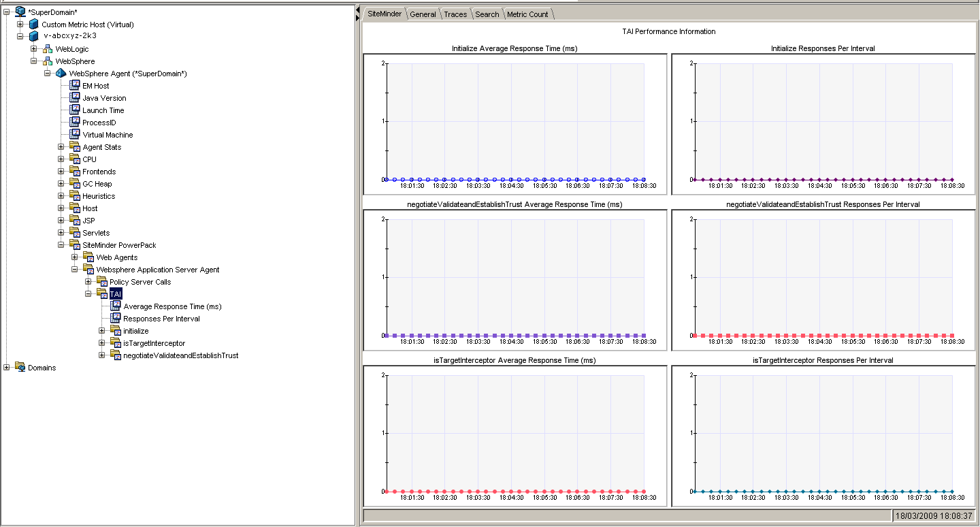Click the Java Version metric icon

click(x=75, y=97)
